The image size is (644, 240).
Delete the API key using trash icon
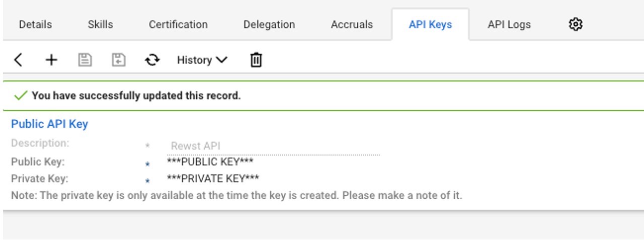[256, 60]
